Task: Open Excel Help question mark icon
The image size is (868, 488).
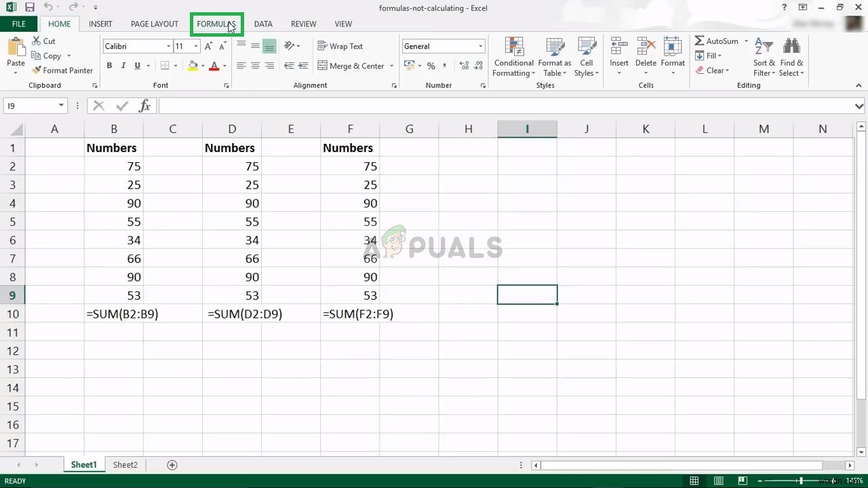Action: click(x=785, y=7)
